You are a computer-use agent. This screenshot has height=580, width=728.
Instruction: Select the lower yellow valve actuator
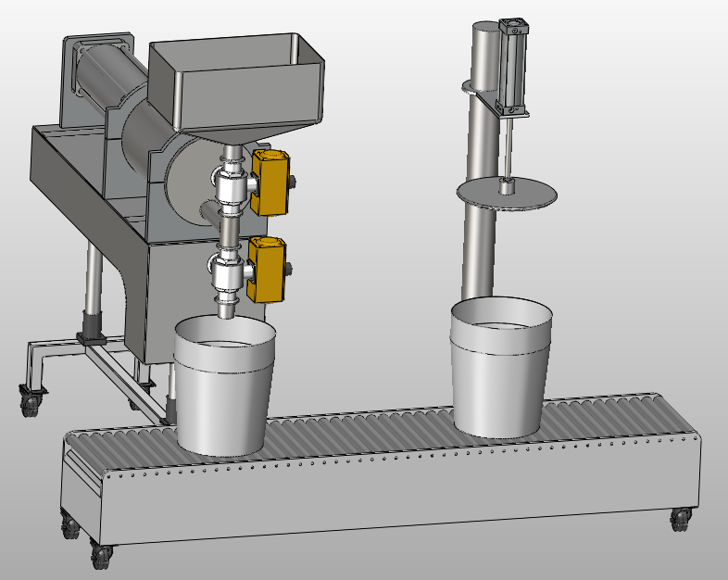(x=269, y=270)
